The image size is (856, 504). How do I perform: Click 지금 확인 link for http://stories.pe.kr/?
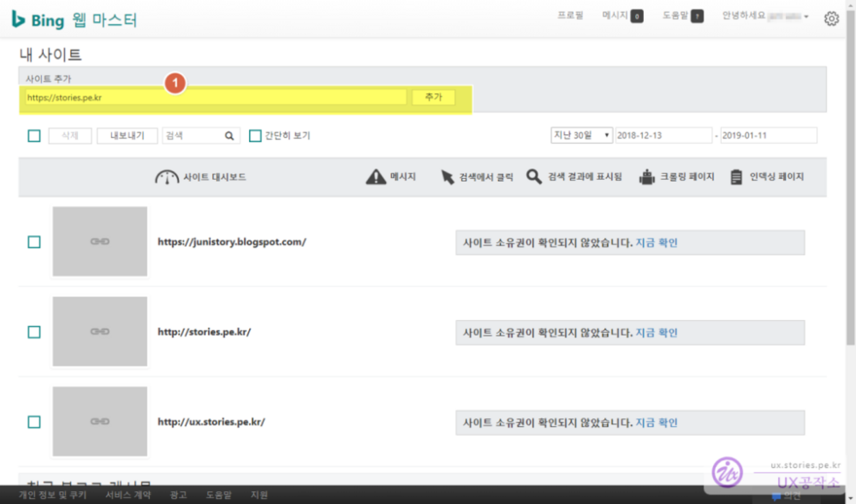[656, 333]
